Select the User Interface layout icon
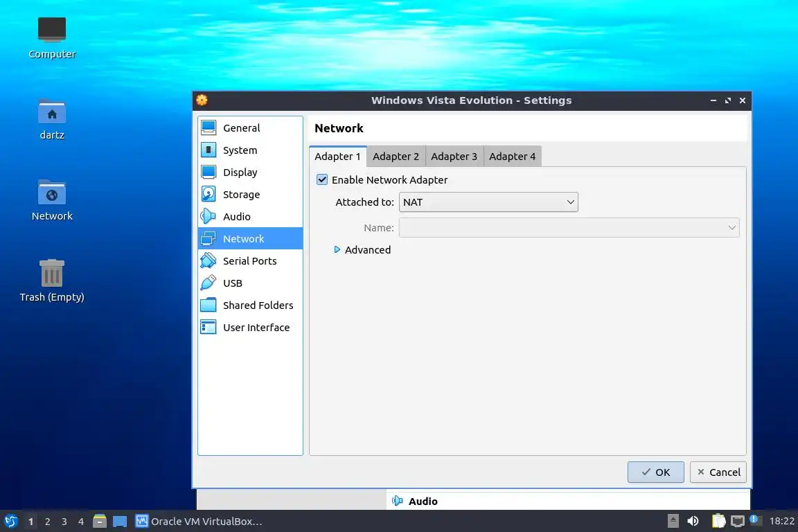This screenshot has height=532, width=798. 208,327
